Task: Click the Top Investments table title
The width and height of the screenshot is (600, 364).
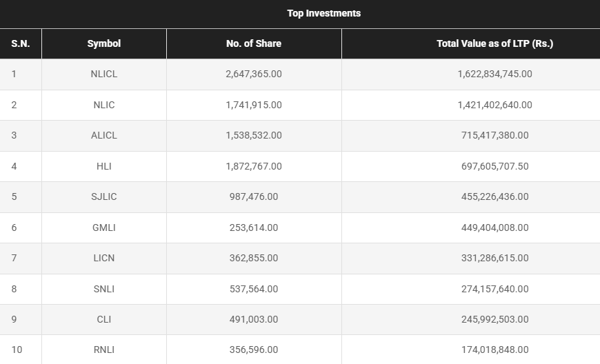Action: coord(323,13)
